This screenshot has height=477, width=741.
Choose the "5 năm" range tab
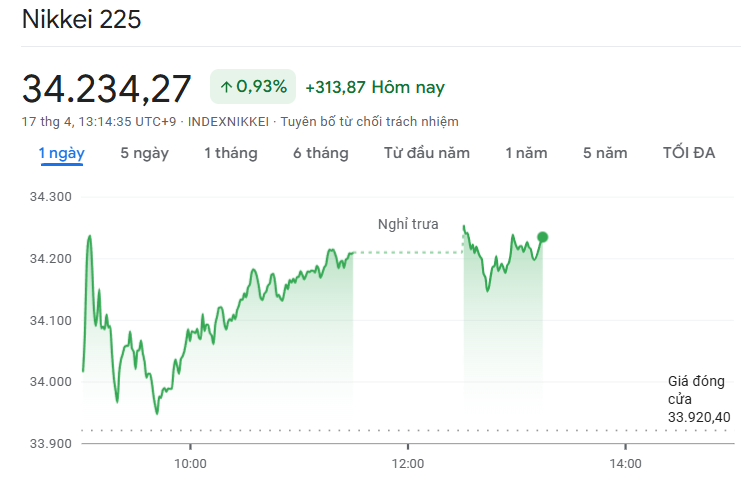pyautogui.click(x=605, y=153)
